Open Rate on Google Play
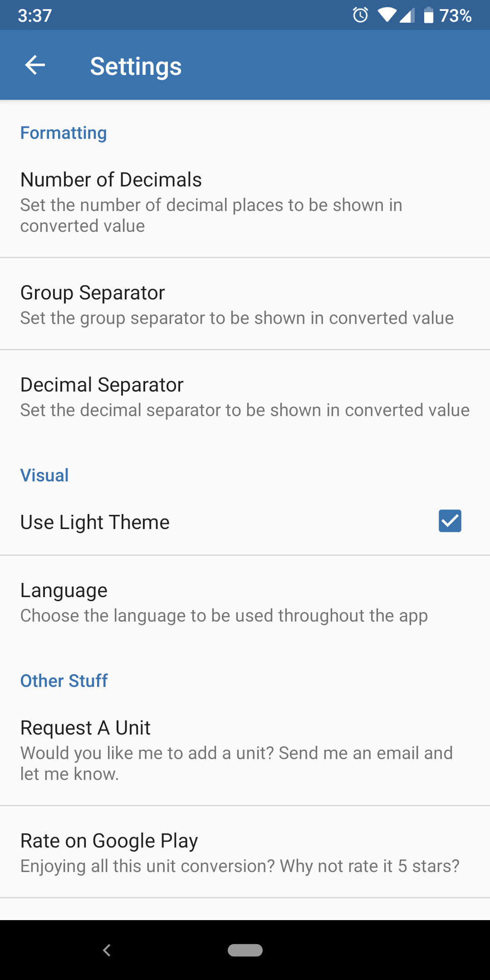Viewport: 490px width, 980px height. [245, 852]
